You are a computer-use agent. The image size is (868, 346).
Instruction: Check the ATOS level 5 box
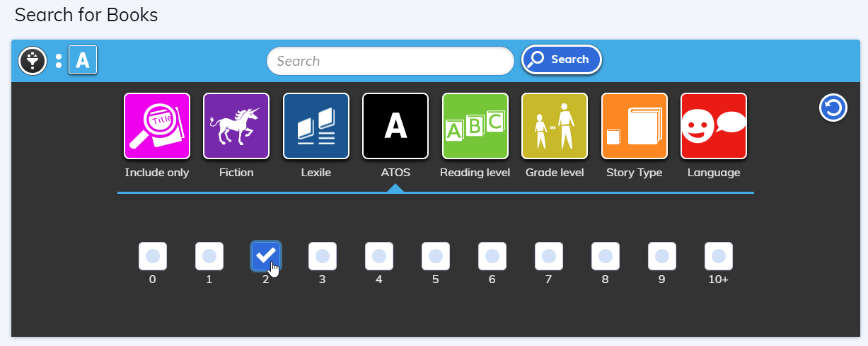click(x=436, y=256)
